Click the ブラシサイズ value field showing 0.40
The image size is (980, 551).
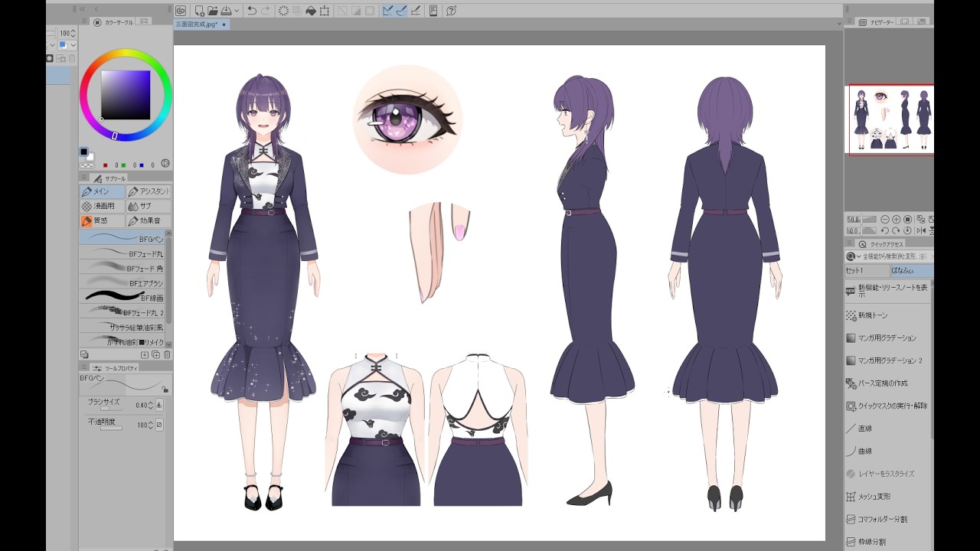(x=141, y=405)
